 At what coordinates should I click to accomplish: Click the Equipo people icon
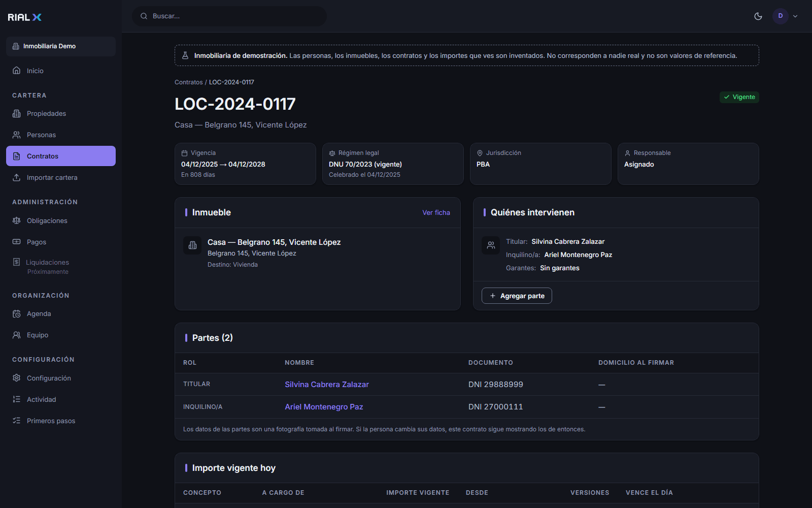point(17,335)
